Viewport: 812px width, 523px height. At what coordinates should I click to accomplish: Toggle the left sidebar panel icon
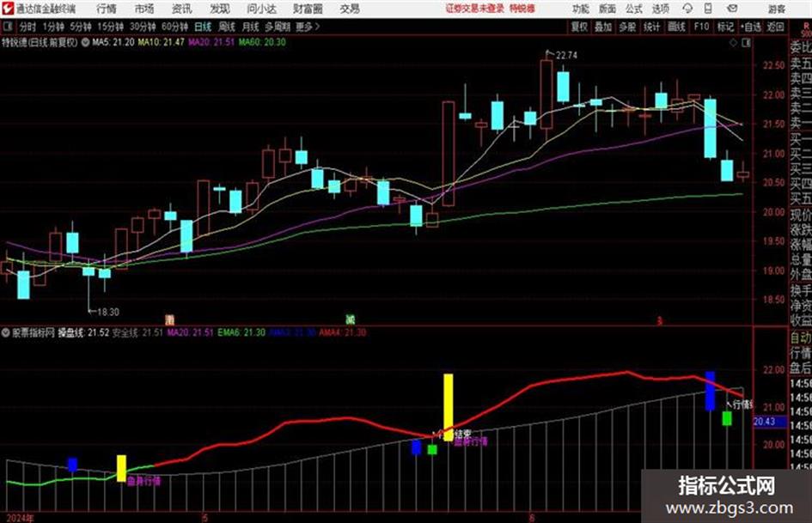tap(8, 27)
